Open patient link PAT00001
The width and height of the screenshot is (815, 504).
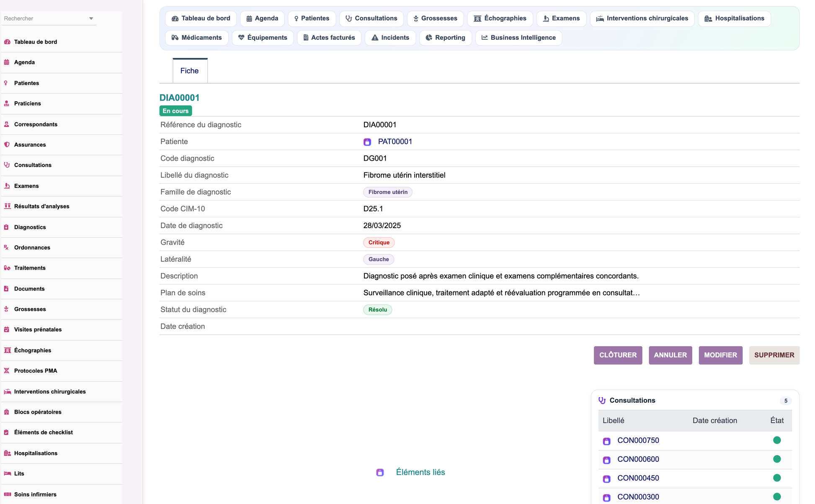point(395,141)
